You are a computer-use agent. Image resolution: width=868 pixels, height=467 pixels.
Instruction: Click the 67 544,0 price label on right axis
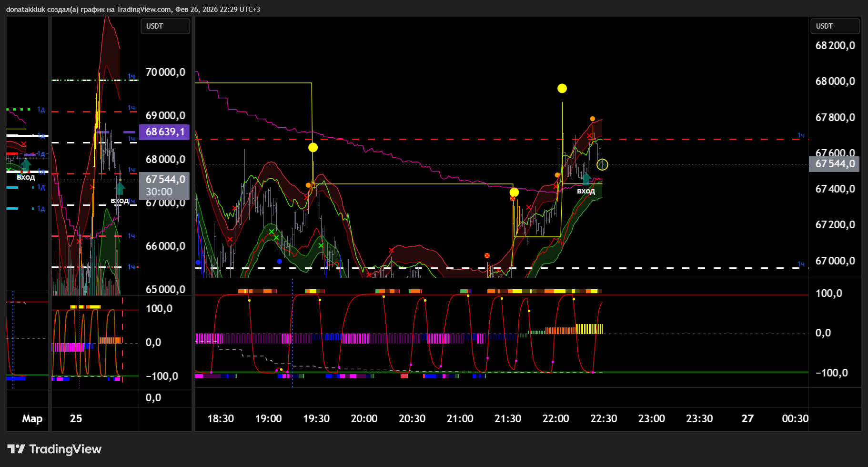click(x=834, y=164)
